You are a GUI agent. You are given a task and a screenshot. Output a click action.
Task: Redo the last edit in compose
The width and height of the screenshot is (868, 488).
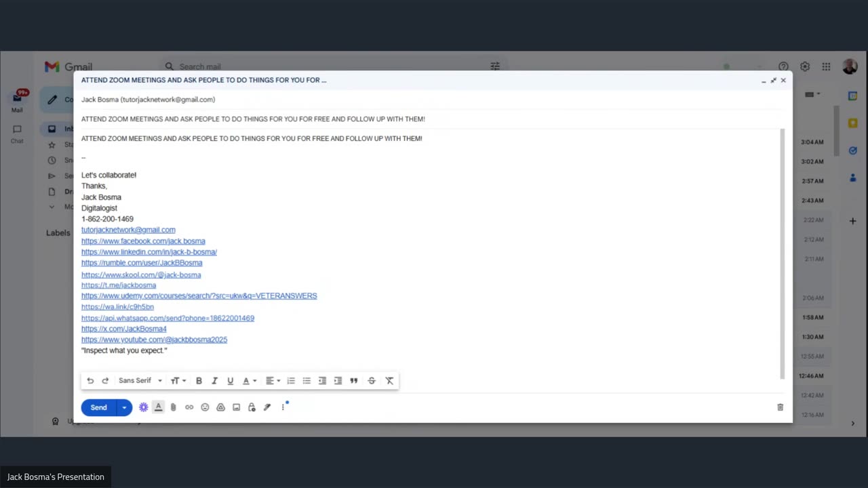[x=105, y=381]
